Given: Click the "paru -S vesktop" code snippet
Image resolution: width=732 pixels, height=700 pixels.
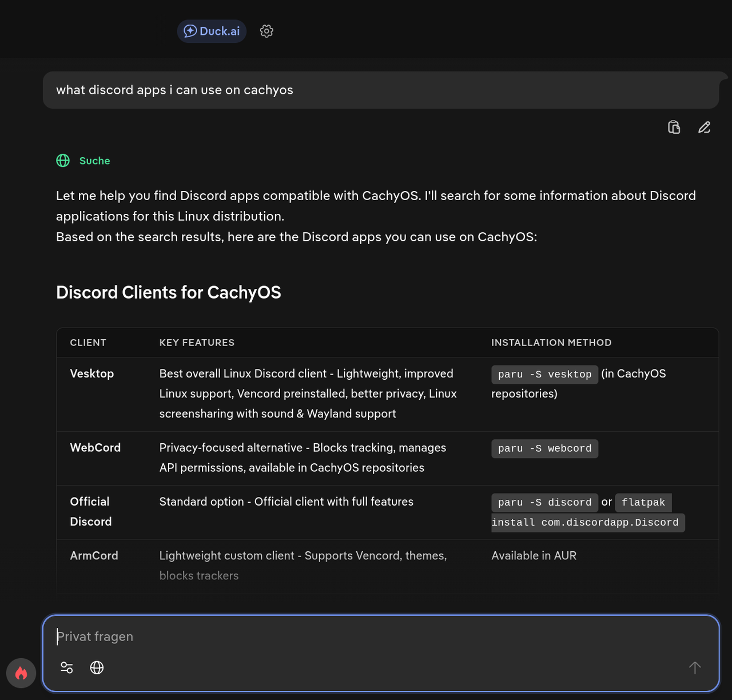Looking at the screenshot, I should (544, 375).
